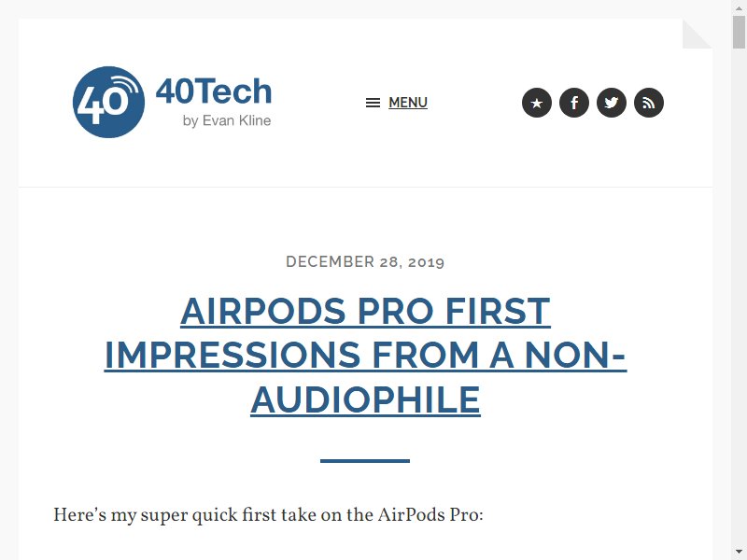Open the Twitter bird icon link

pos(612,103)
